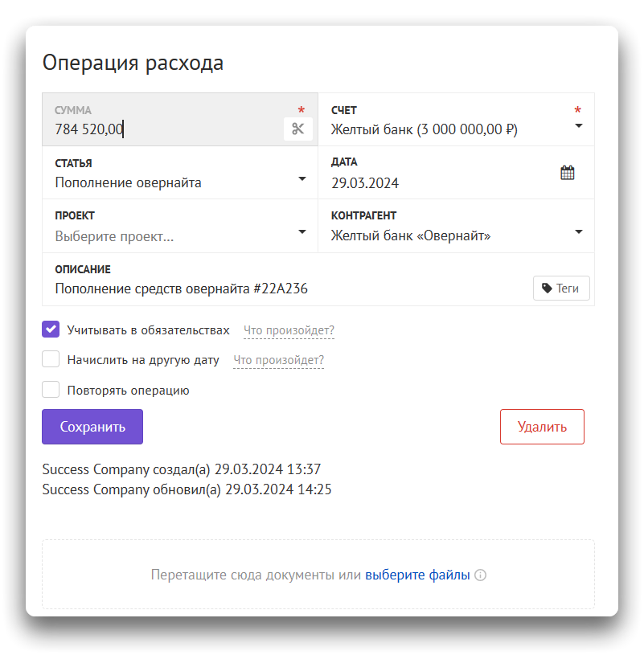The image size is (644, 655).
Task: Expand the Счет account dropdown
Action: [578, 126]
